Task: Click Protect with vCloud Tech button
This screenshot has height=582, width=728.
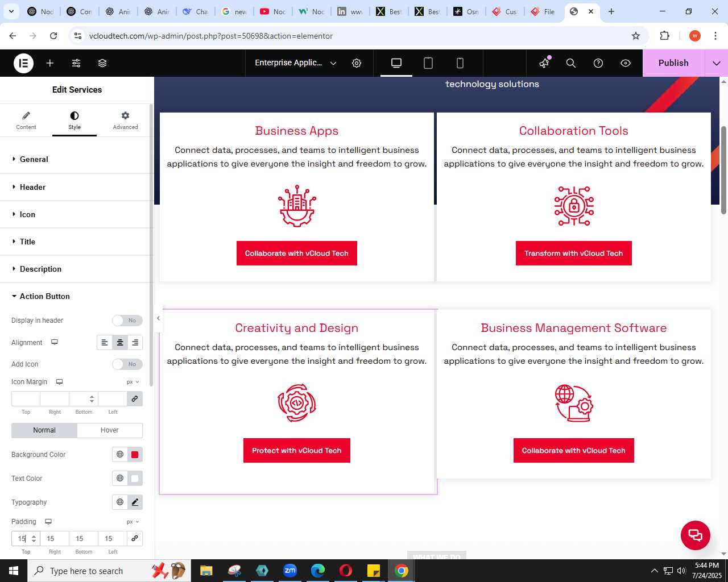Action: [x=297, y=451]
